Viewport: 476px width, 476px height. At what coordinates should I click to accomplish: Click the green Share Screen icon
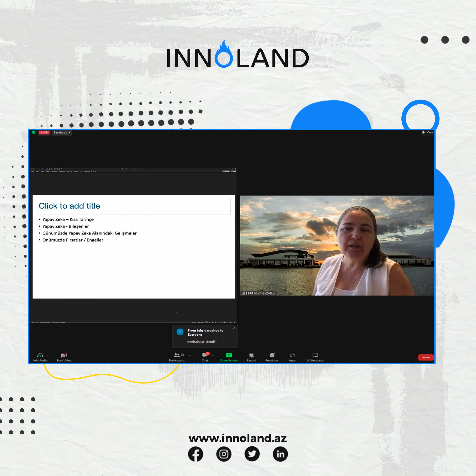[229, 355]
